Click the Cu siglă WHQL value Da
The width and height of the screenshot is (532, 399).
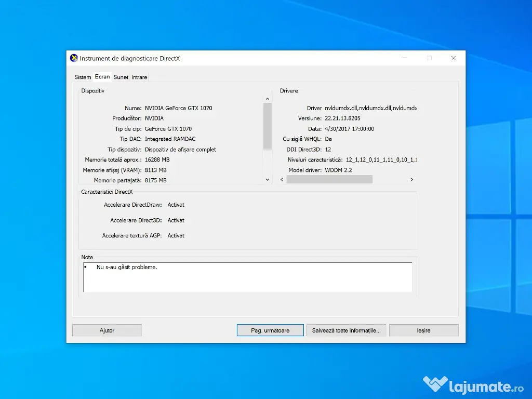coord(328,139)
